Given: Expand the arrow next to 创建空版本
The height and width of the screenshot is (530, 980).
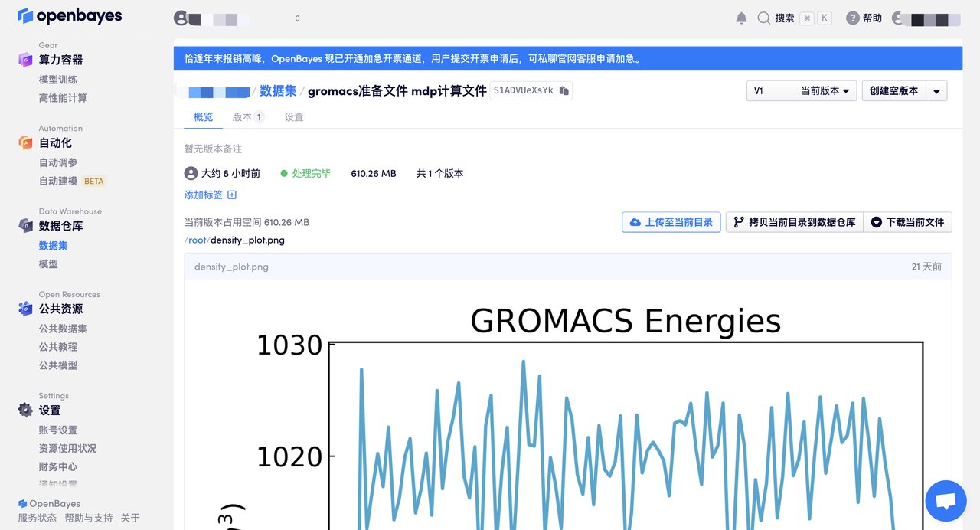Looking at the screenshot, I should (936, 91).
